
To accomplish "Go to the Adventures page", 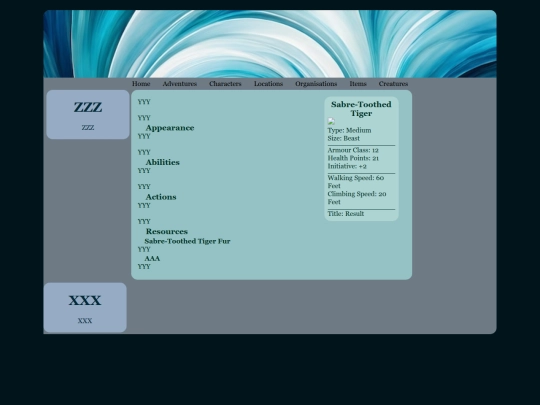I will click(179, 84).
